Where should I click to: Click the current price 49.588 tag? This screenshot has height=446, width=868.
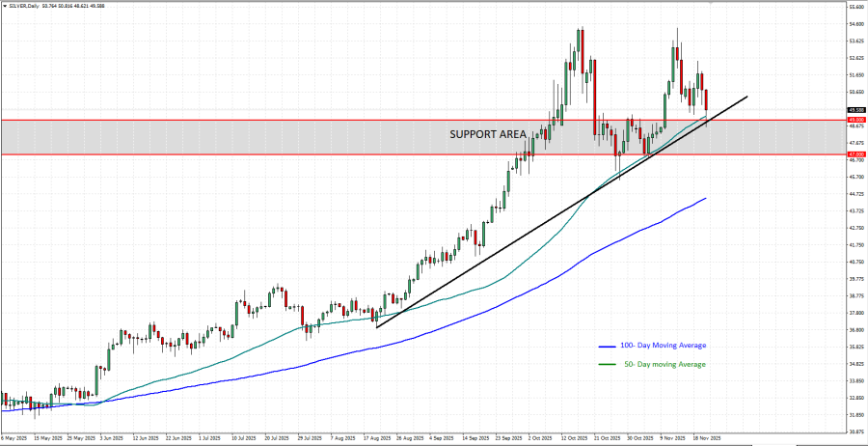point(855,110)
